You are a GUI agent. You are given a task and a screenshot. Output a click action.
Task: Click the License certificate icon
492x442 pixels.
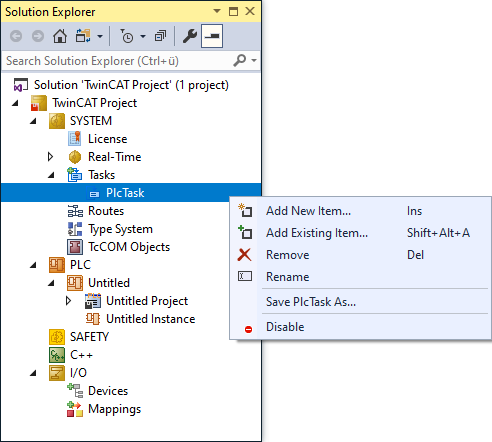click(75, 139)
